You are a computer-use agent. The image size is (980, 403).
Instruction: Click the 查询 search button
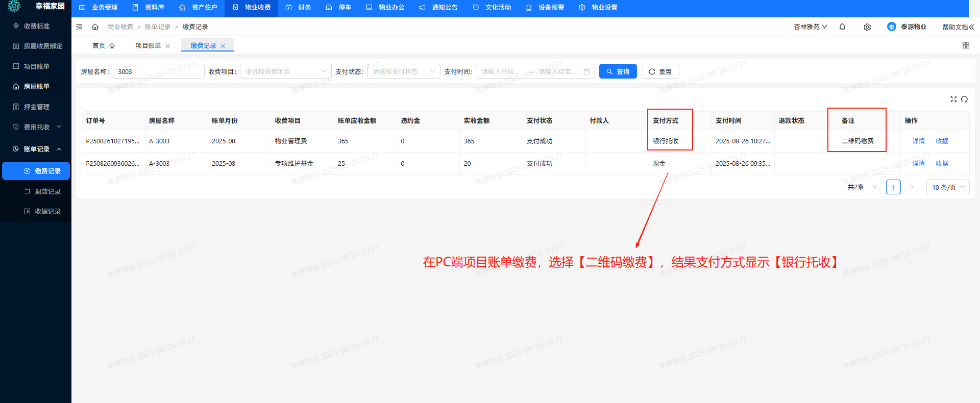click(x=618, y=72)
